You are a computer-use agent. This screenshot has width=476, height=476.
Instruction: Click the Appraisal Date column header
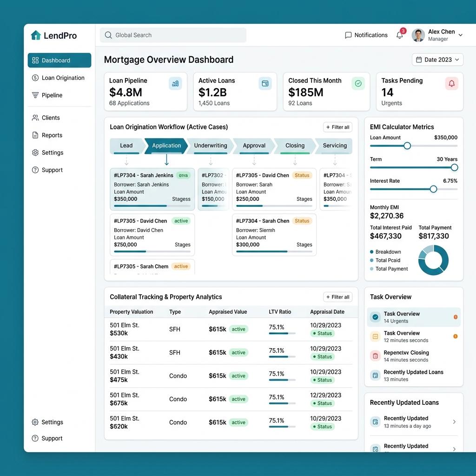point(327,312)
